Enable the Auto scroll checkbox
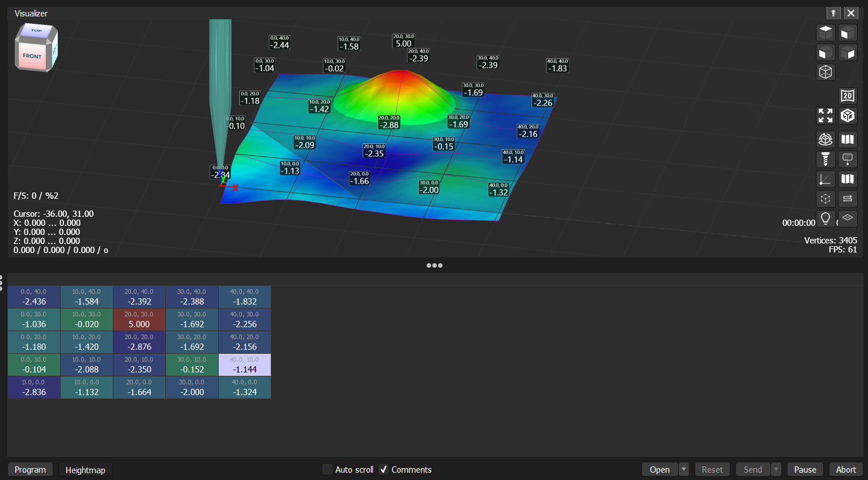868x480 pixels. tap(327, 469)
